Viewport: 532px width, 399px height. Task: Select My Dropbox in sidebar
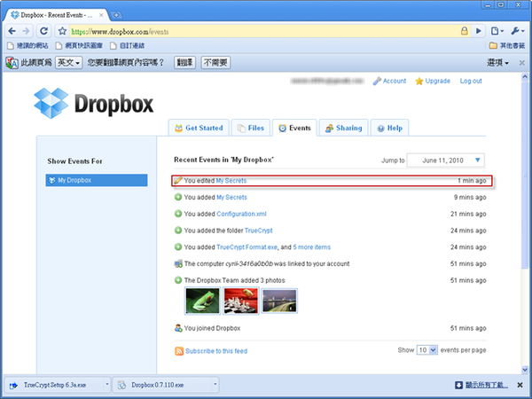tap(97, 180)
